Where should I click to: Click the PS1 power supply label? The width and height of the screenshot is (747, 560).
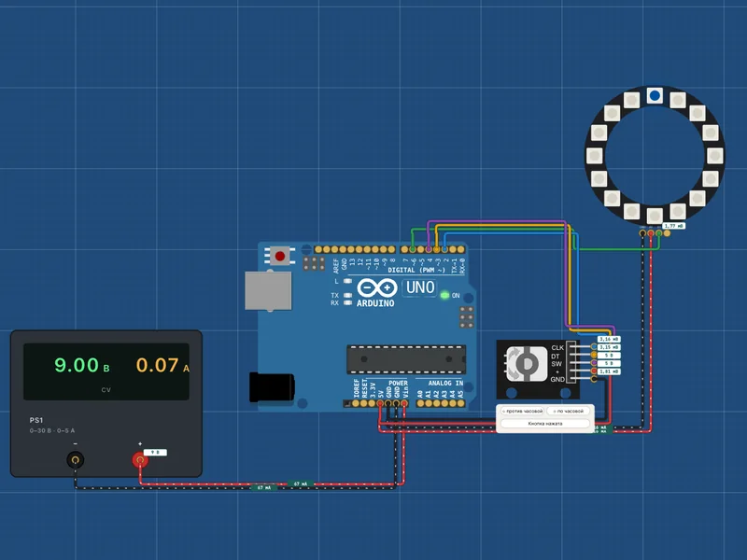coord(36,420)
